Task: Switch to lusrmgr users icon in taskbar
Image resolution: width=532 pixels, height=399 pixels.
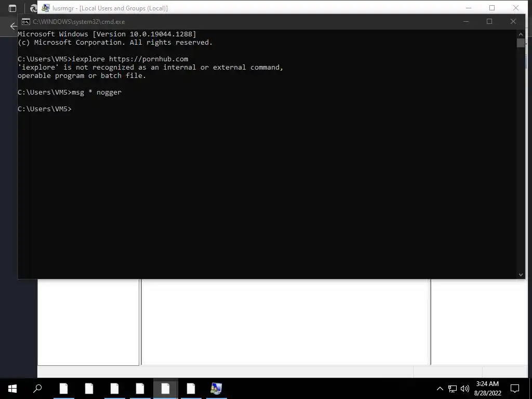Action: pos(216,389)
